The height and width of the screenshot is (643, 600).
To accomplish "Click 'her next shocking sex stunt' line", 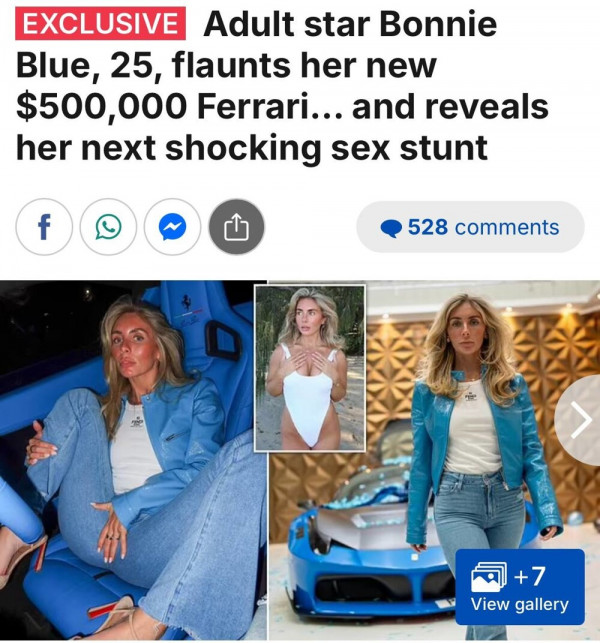I will point(252,148).
